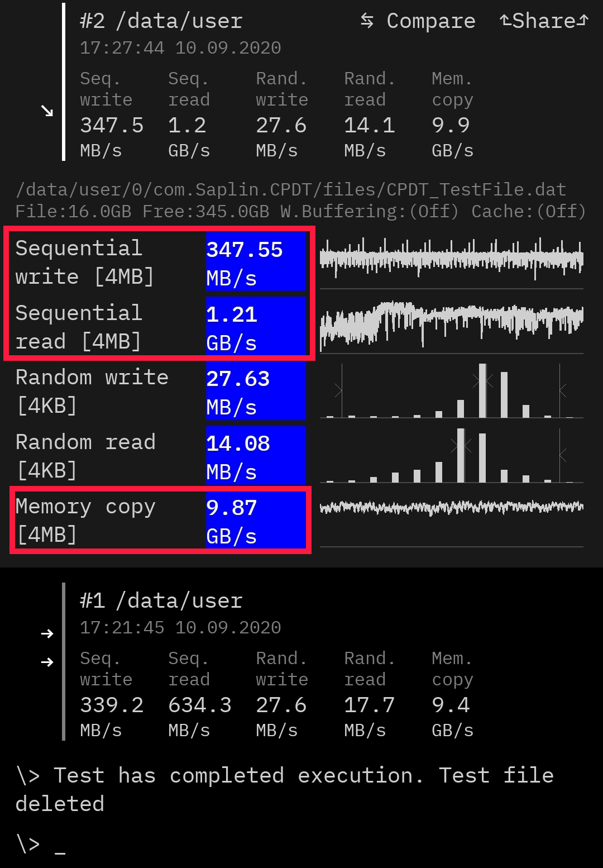Select the #1 /data/user result header
Image resolution: width=603 pixels, height=868 pixels.
coord(161,601)
